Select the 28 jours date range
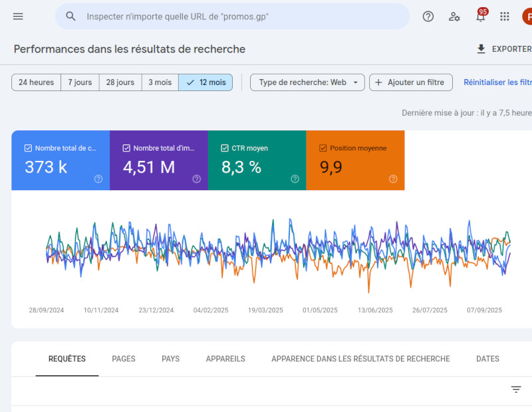 120,82
